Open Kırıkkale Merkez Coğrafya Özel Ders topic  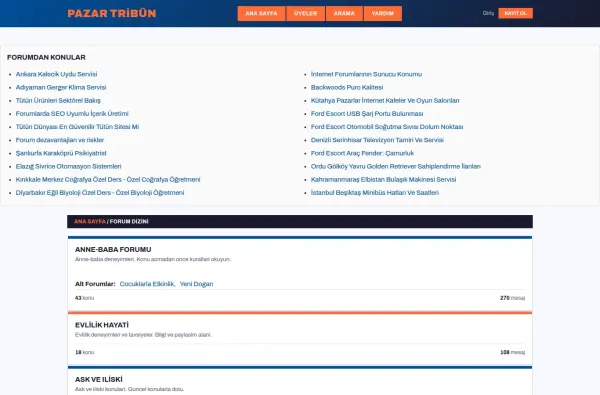[x=108, y=180]
